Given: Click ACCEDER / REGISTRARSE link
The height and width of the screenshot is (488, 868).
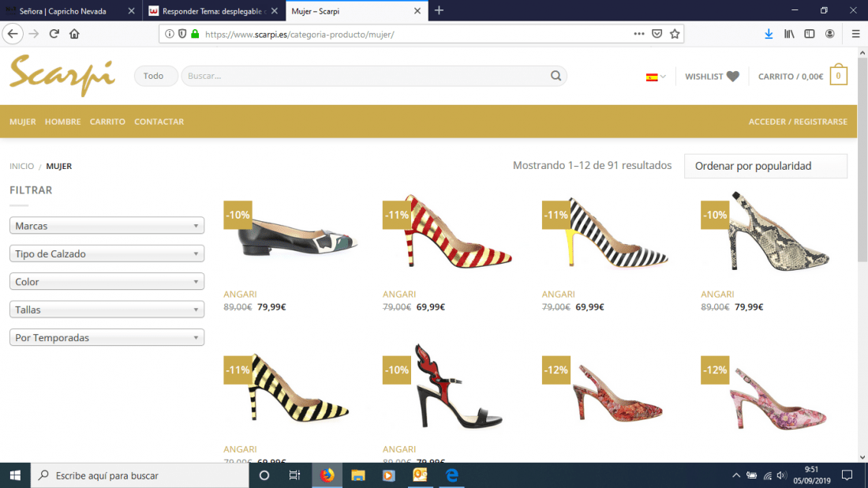Looking at the screenshot, I should (x=798, y=122).
